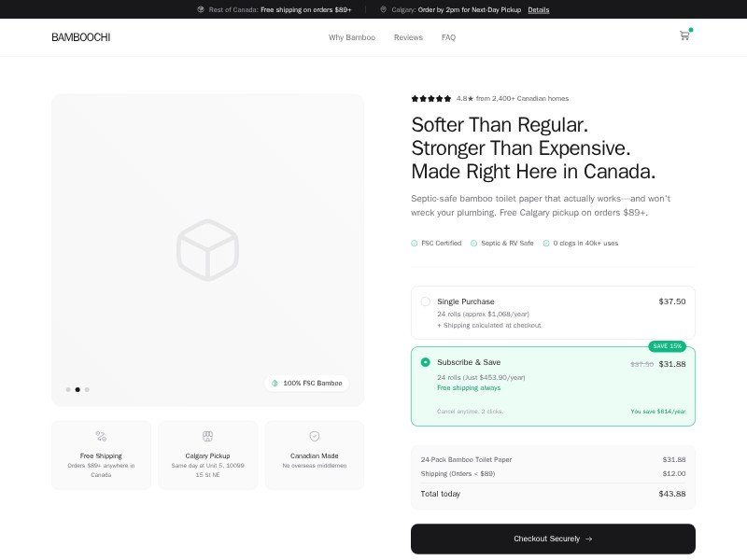The image size is (747, 560).
Task: Click the Septic & RV Safe icon
Action: click(x=474, y=243)
